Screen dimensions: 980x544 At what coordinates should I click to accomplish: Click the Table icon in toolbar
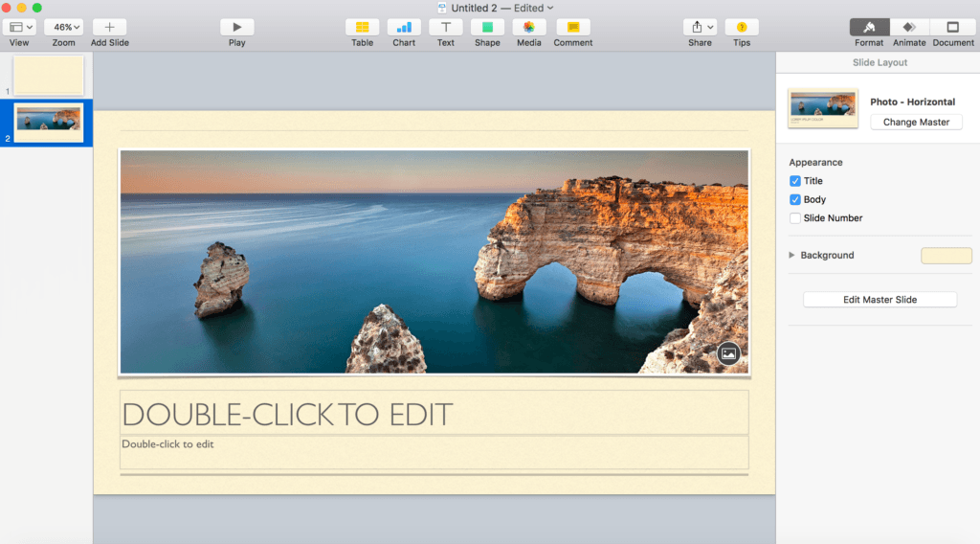point(362,28)
